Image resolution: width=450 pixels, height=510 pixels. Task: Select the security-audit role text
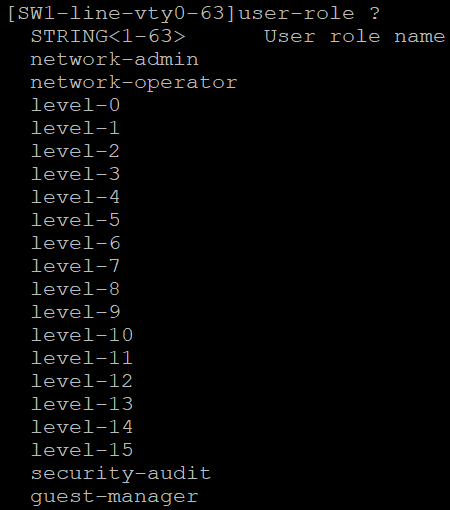121,475
